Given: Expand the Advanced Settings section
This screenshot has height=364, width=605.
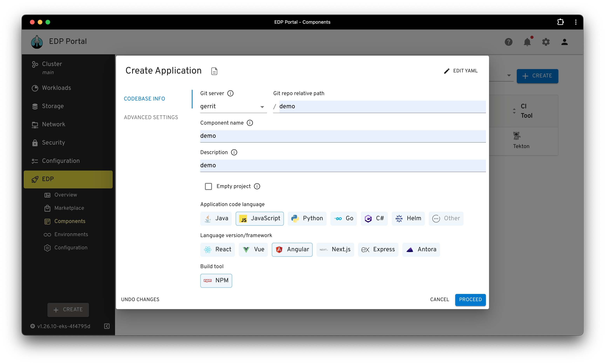Looking at the screenshot, I should 151,117.
